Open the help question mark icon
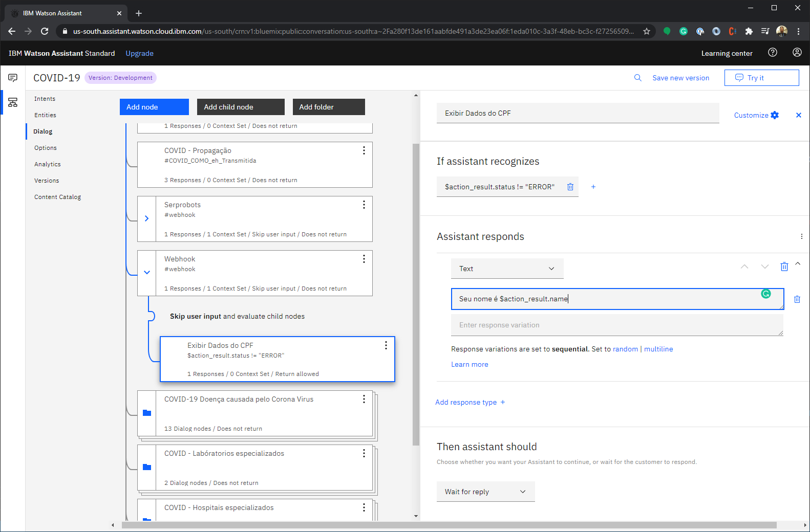Image resolution: width=810 pixels, height=532 pixels. [x=773, y=52]
